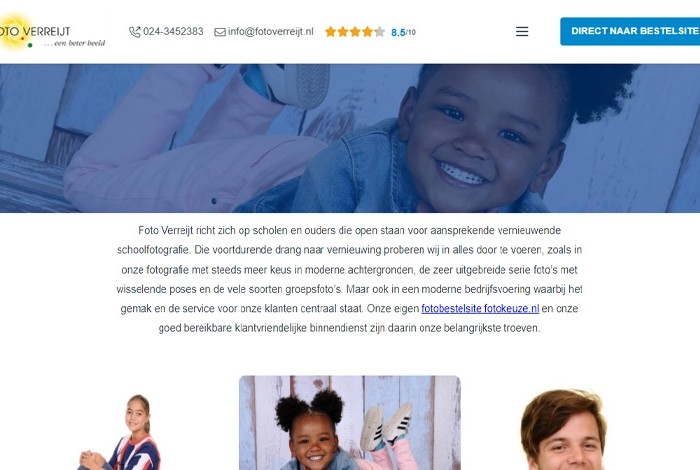Click the third gold rating star
The width and height of the screenshot is (700, 470).
tap(355, 32)
